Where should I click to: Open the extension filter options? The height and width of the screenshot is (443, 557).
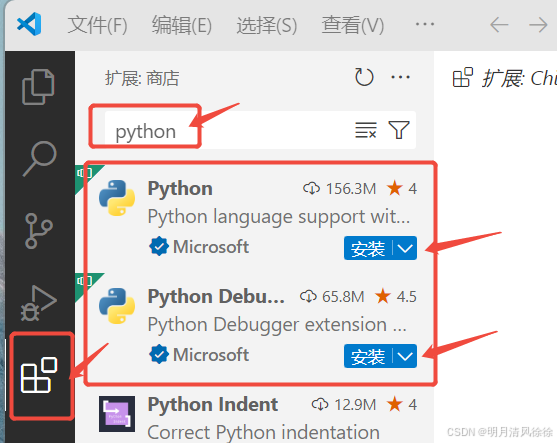pos(399,130)
